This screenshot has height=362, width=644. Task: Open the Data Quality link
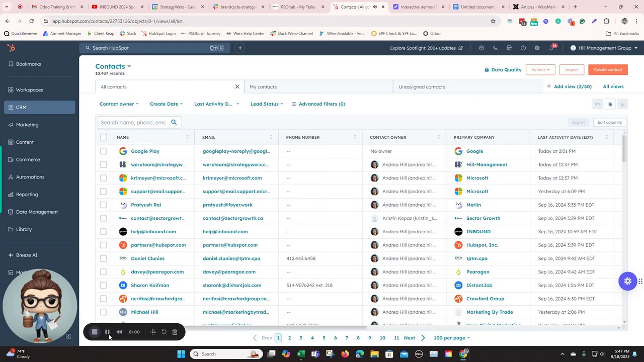pyautogui.click(x=503, y=70)
